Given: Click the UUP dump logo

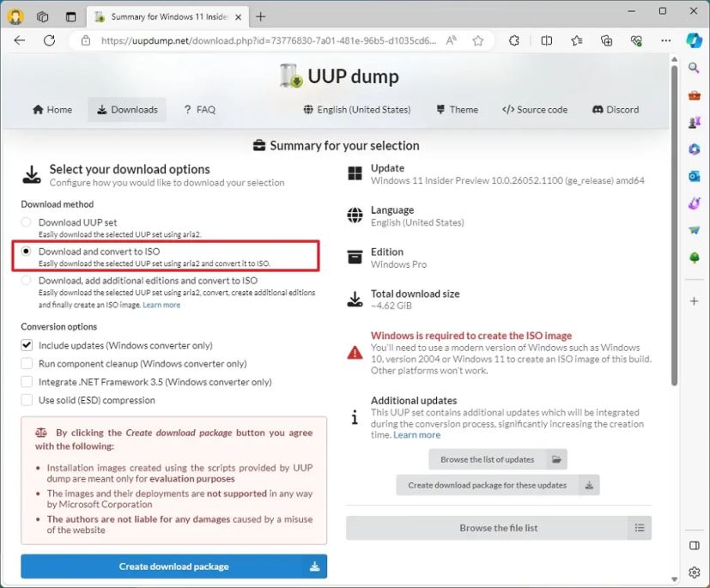Looking at the screenshot, I should pos(339,76).
